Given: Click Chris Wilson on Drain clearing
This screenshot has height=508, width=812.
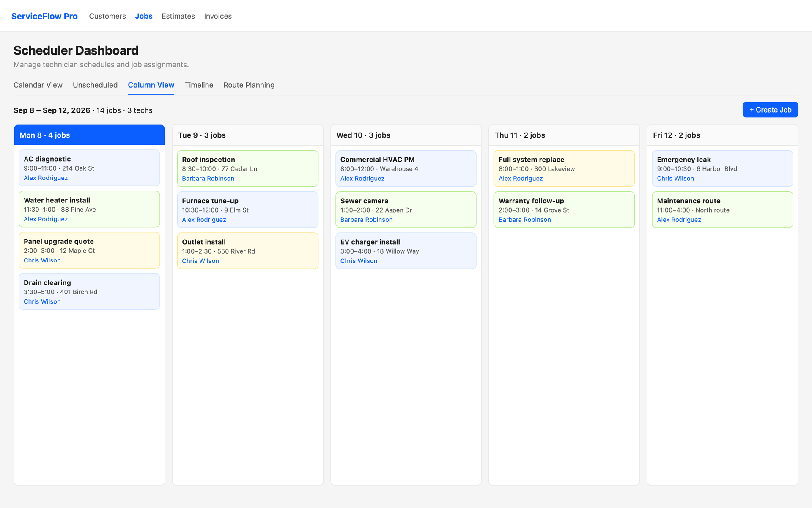Looking at the screenshot, I should point(42,301).
